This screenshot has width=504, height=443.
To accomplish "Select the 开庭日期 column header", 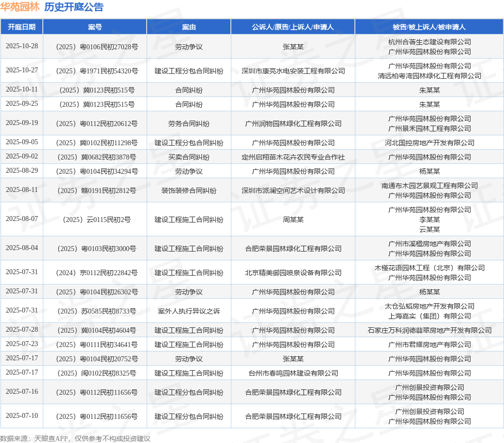I will click(22, 27).
